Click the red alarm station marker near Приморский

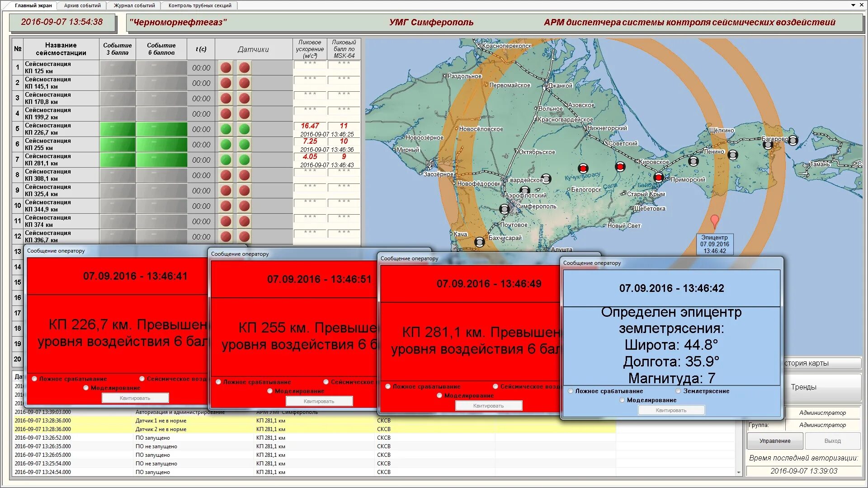[x=659, y=178]
